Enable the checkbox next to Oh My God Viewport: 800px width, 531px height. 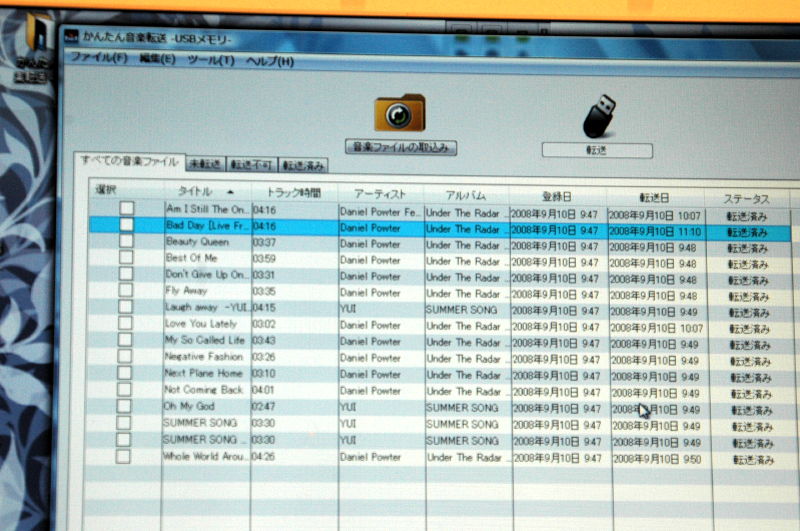click(124, 406)
